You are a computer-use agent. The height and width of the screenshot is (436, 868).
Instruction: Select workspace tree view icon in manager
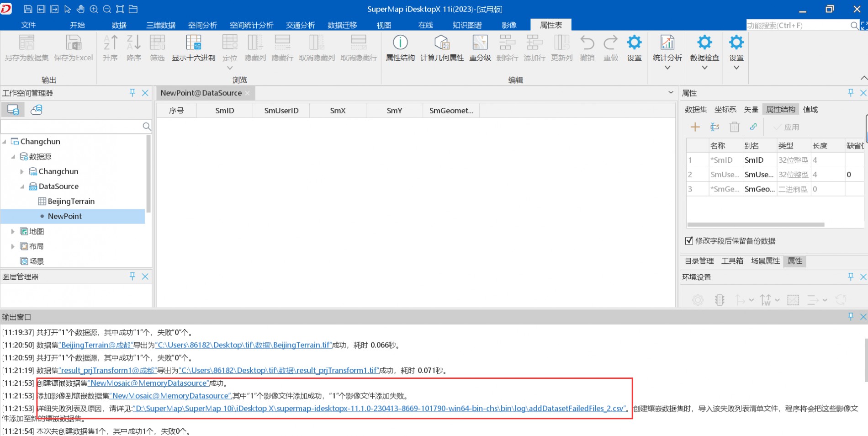pos(13,110)
